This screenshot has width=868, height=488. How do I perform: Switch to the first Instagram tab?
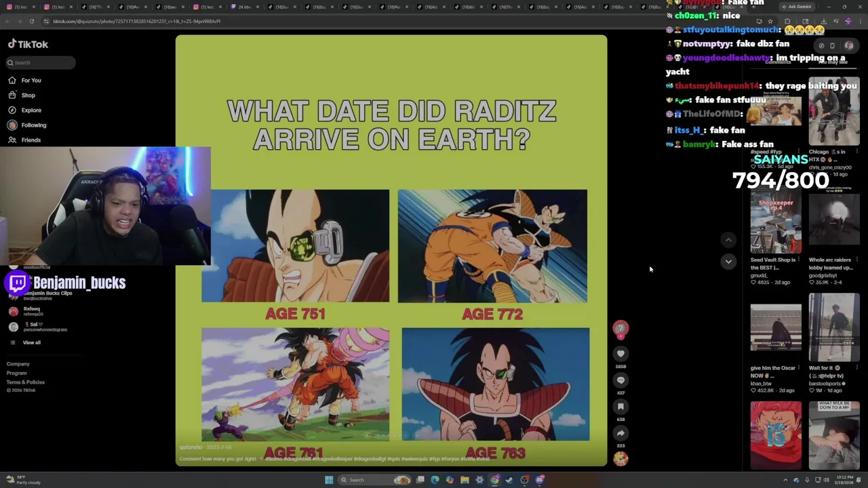[x=22, y=7]
